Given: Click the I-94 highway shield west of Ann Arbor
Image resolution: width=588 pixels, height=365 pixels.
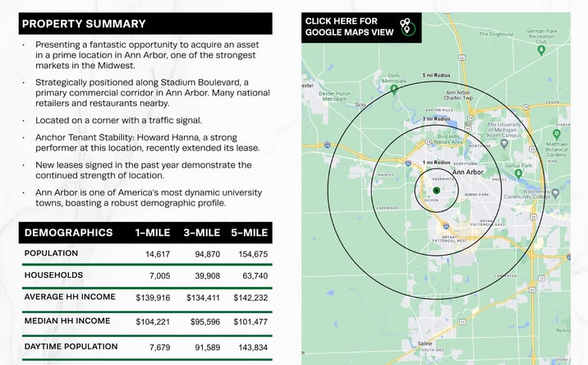Looking at the screenshot, I should (x=328, y=145).
